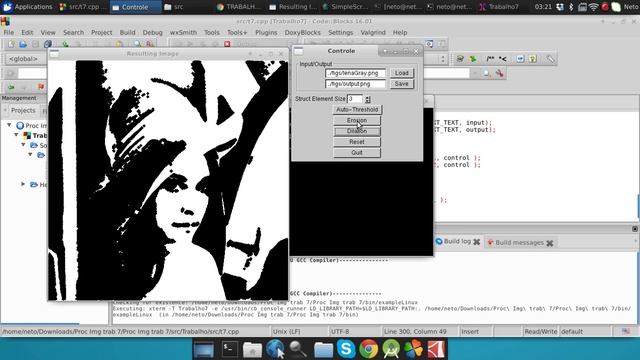Click the Load button in Controle window
This screenshot has height=360, width=640.
(402, 73)
